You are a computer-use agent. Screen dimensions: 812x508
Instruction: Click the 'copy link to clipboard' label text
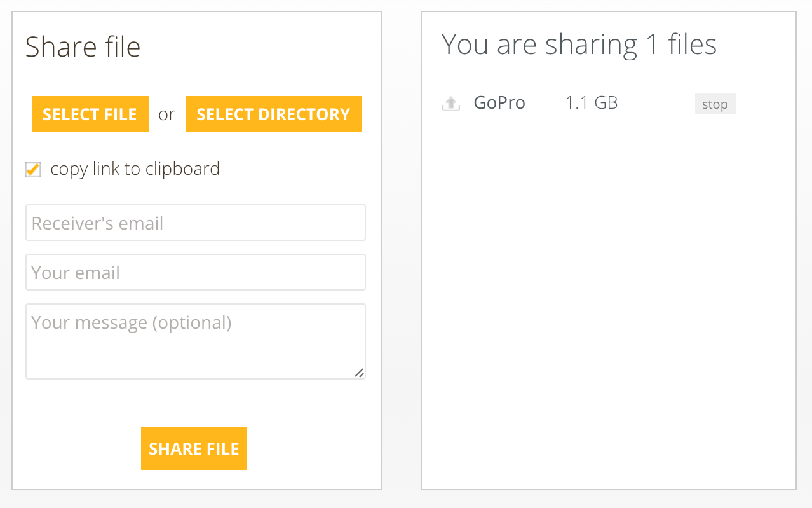(135, 169)
